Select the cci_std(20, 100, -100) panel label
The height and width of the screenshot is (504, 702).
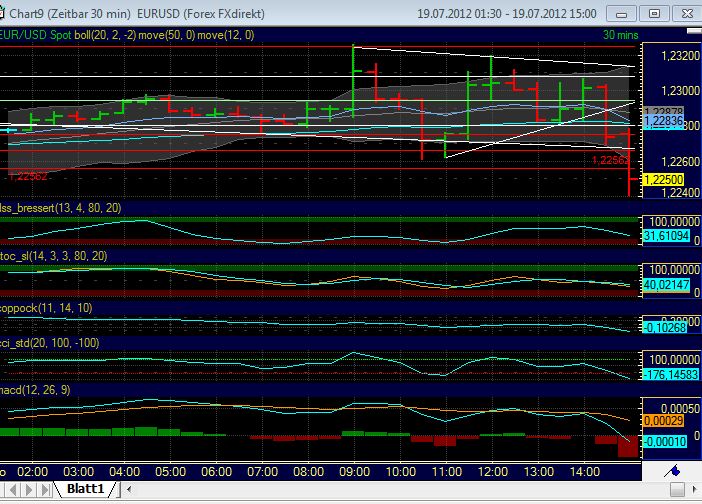click(50, 343)
